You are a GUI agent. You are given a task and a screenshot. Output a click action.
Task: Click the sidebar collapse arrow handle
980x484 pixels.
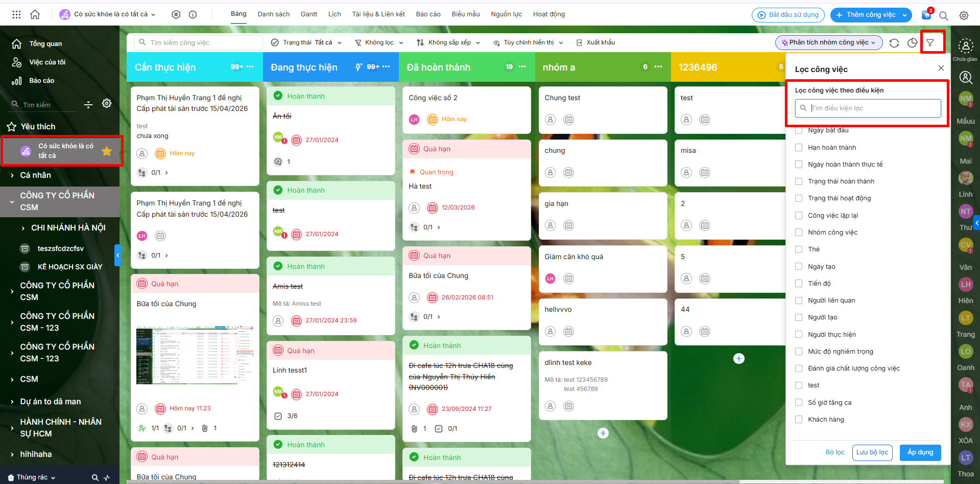tap(117, 255)
